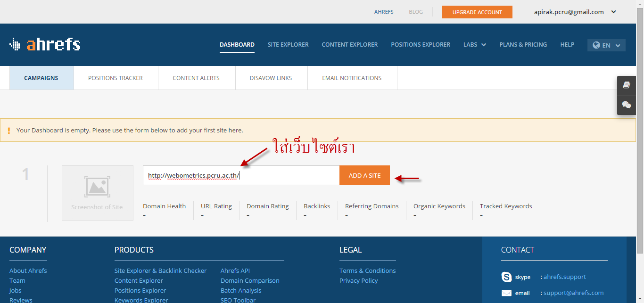Click the Ahrefs logo in header
The width and height of the screenshot is (644, 303).
[x=45, y=44]
